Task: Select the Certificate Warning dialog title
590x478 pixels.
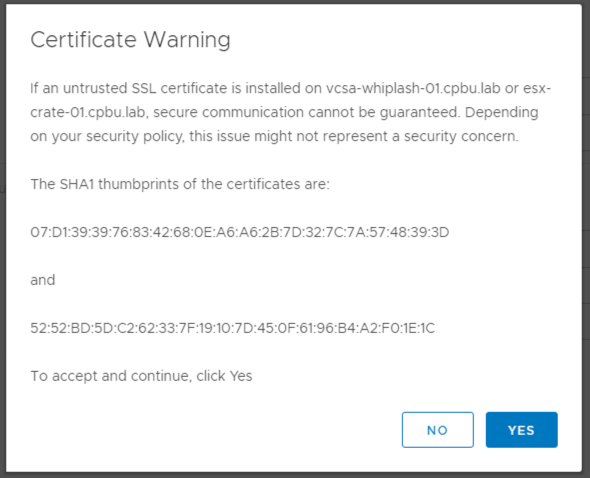Action: tap(130, 40)
